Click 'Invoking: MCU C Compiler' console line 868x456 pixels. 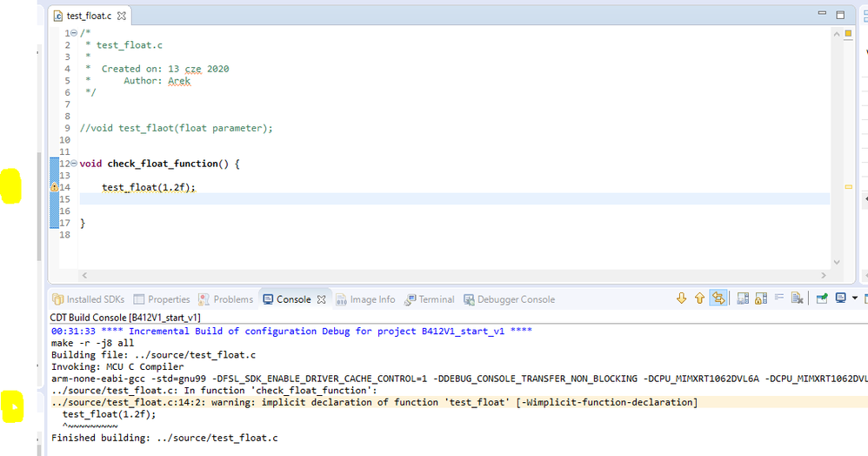[117, 366]
